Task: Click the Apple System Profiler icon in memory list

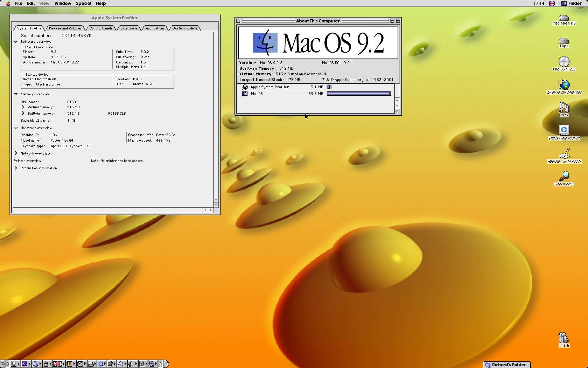Action: (245, 87)
